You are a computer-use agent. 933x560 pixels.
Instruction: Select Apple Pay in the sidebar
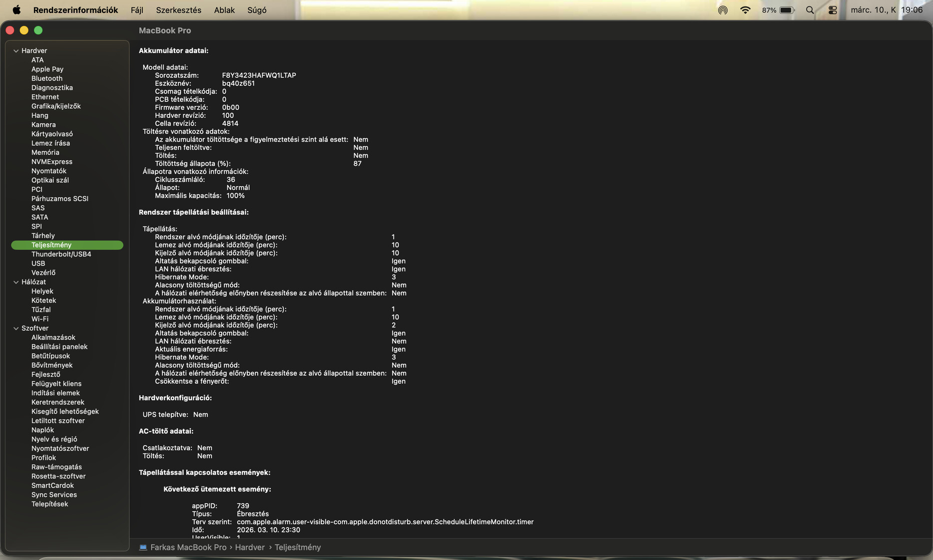pos(47,69)
